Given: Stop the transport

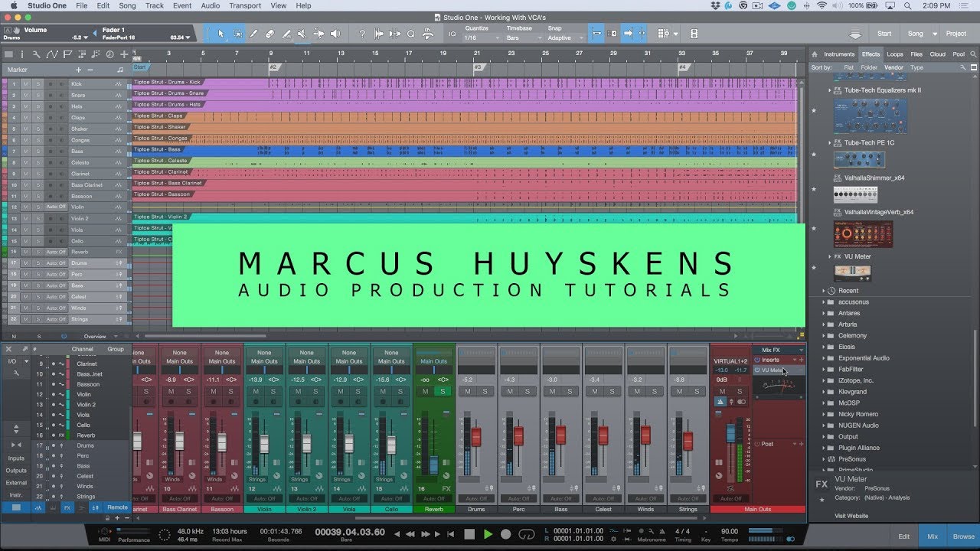Looking at the screenshot, I should click(469, 534).
